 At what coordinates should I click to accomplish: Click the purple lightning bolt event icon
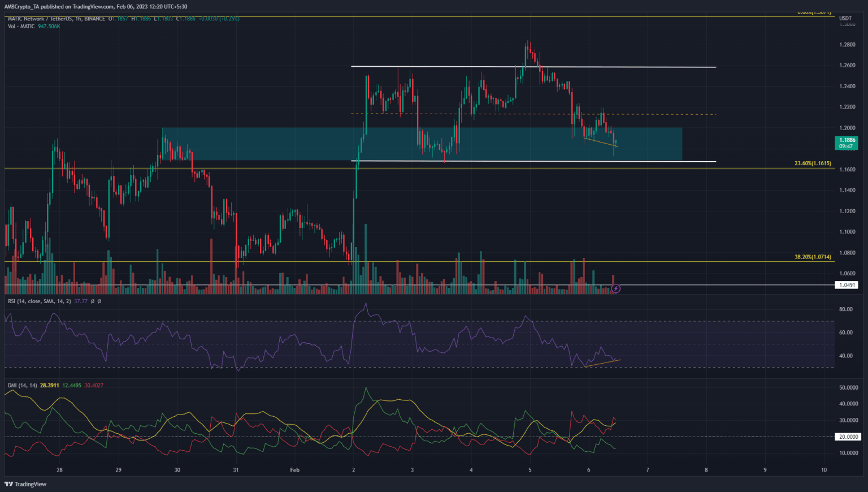coord(616,288)
